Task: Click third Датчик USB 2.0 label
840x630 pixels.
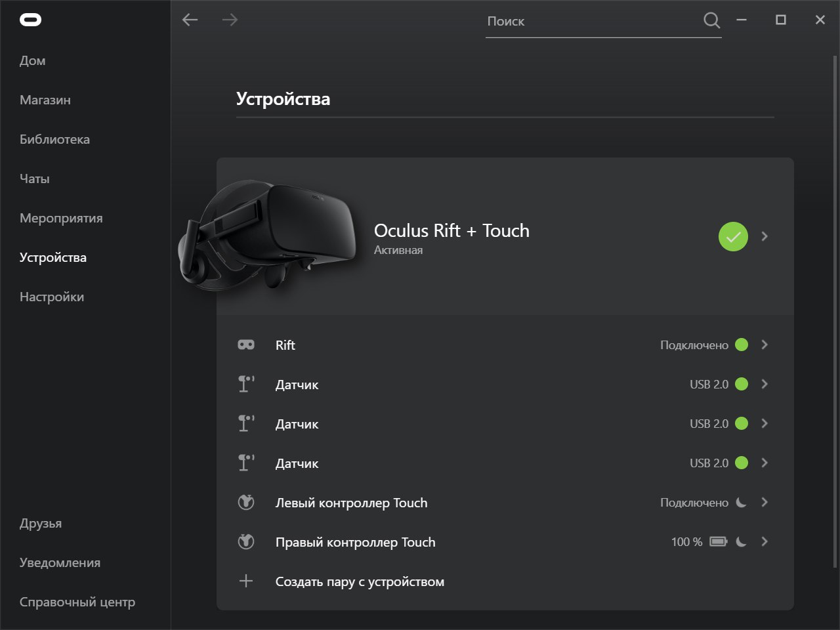Action: pos(709,463)
